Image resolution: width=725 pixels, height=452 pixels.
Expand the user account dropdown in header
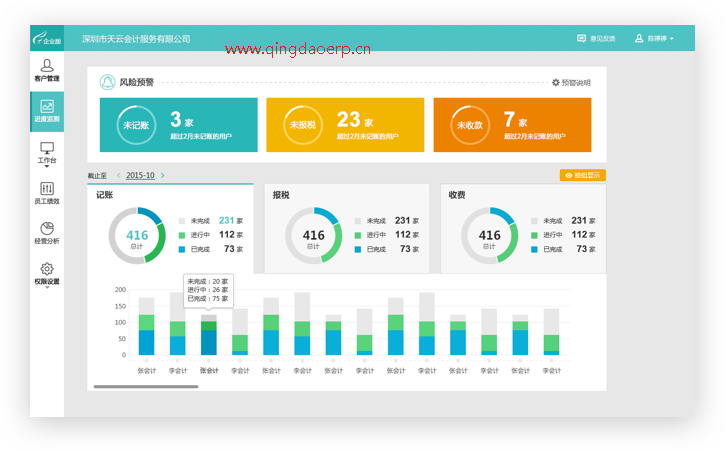654,38
